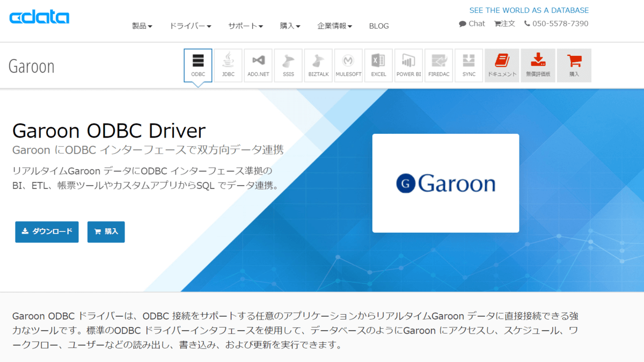This screenshot has height=362, width=644.
Task: Click the Garoon ODBC Driver heading
Action: tap(109, 131)
